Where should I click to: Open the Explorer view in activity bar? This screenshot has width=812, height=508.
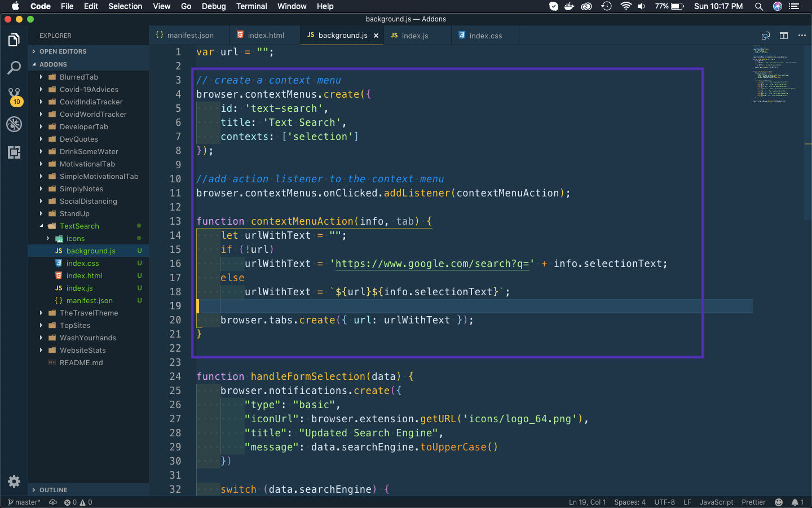pyautogui.click(x=14, y=40)
